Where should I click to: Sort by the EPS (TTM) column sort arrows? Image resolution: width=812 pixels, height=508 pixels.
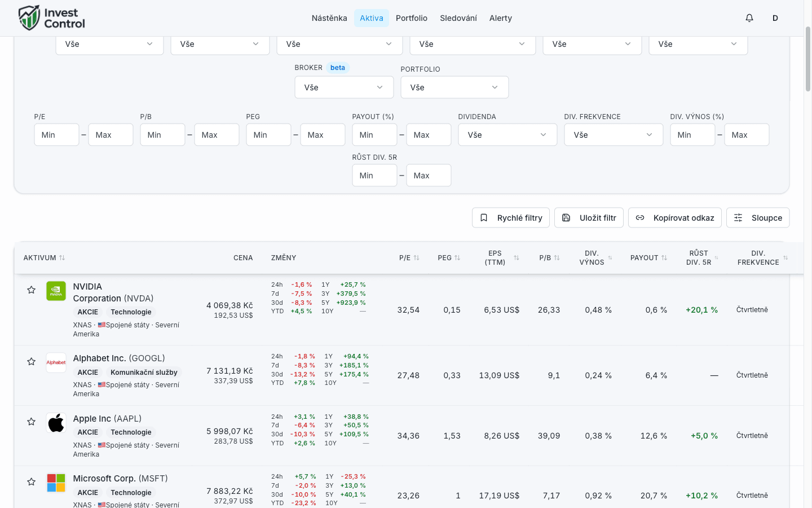tap(517, 258)
